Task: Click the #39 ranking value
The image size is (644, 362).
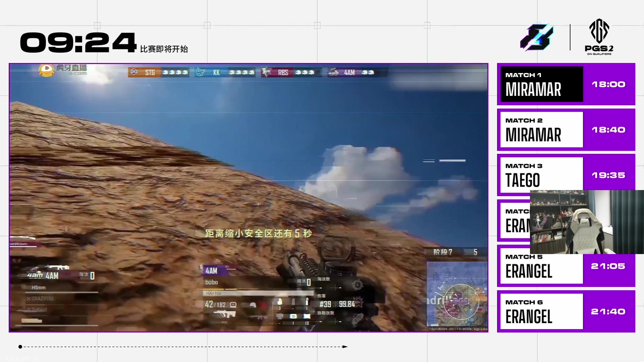Action: [x=325, y=304]
